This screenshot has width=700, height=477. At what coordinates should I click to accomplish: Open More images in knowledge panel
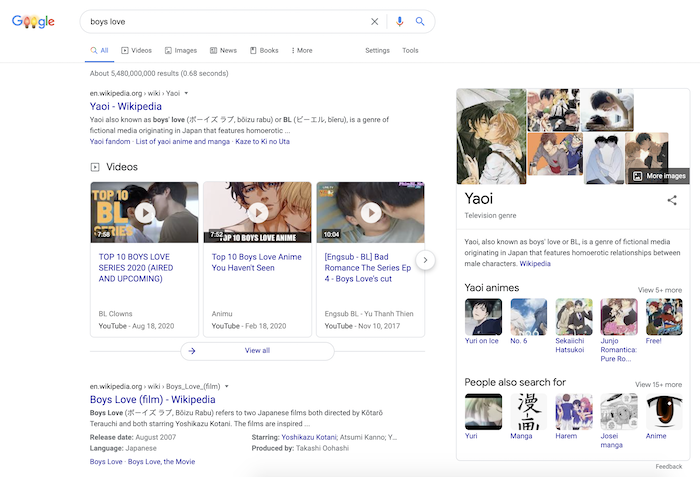(658, 176)
